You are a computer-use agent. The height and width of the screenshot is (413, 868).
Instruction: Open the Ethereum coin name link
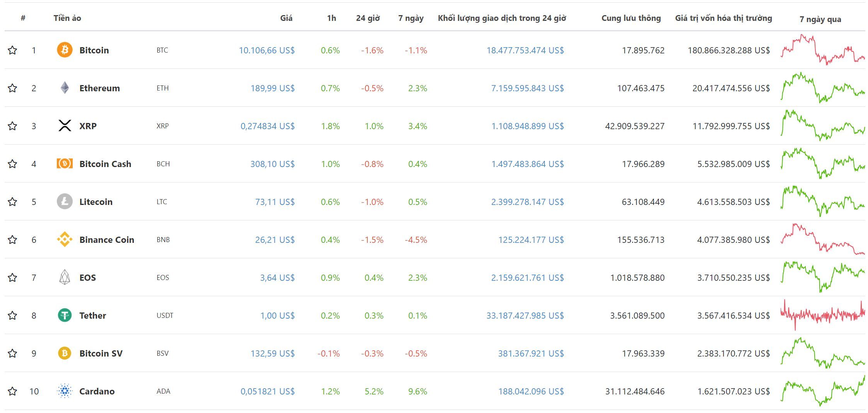click(99, 88)
